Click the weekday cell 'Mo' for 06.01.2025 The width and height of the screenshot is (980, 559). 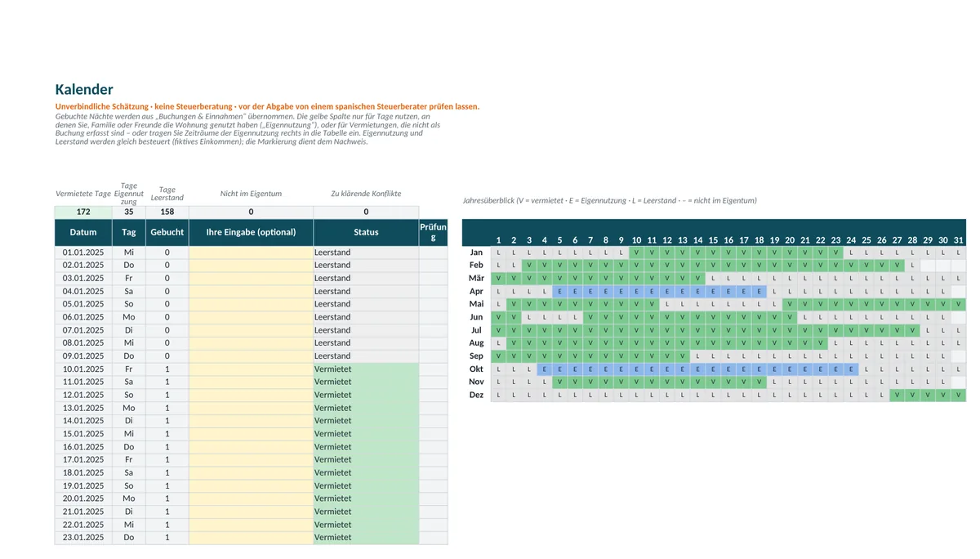pos(129,317)
